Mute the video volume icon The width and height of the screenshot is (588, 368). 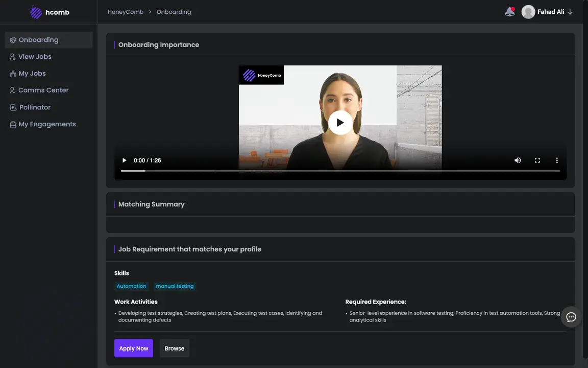[x=518, y=160]
